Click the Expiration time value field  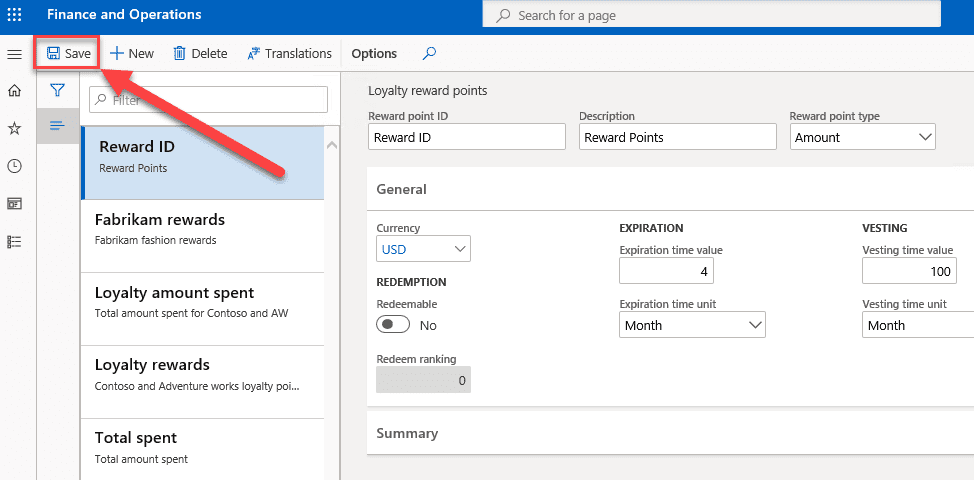[667, 271]
